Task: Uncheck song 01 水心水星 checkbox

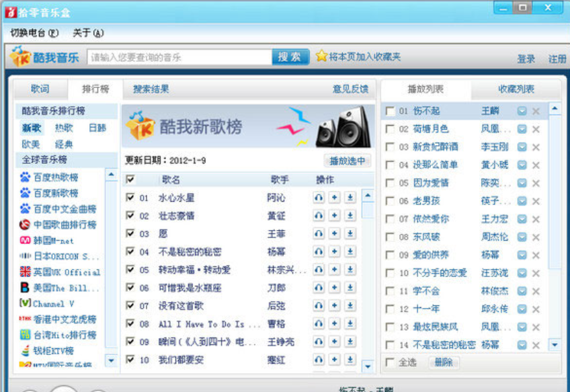Action: [x=130, y=197]
